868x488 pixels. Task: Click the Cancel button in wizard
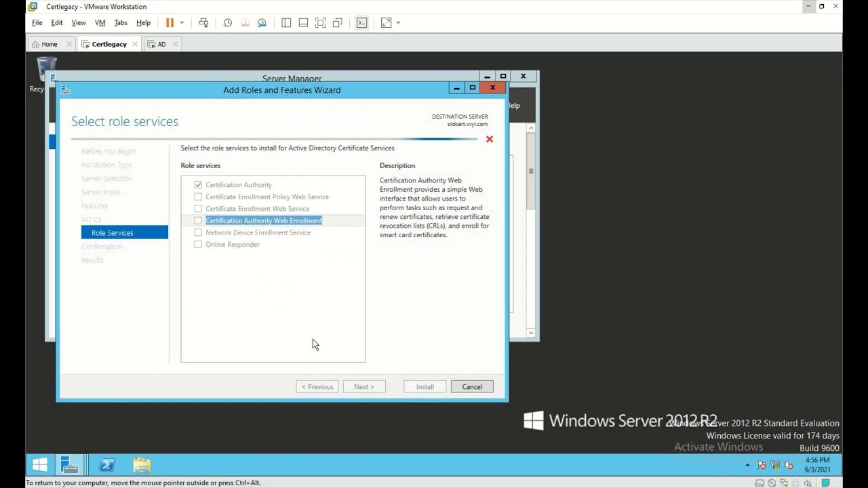[472, 387]
